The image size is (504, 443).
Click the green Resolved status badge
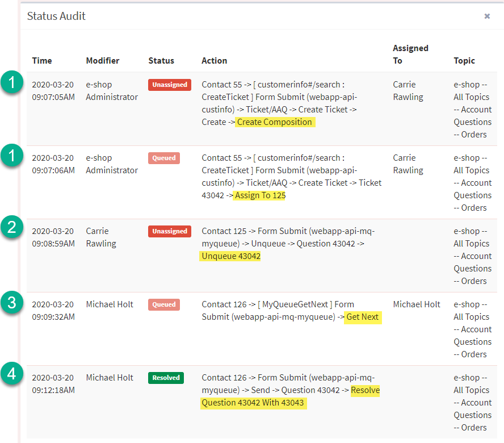coord(166,378)
